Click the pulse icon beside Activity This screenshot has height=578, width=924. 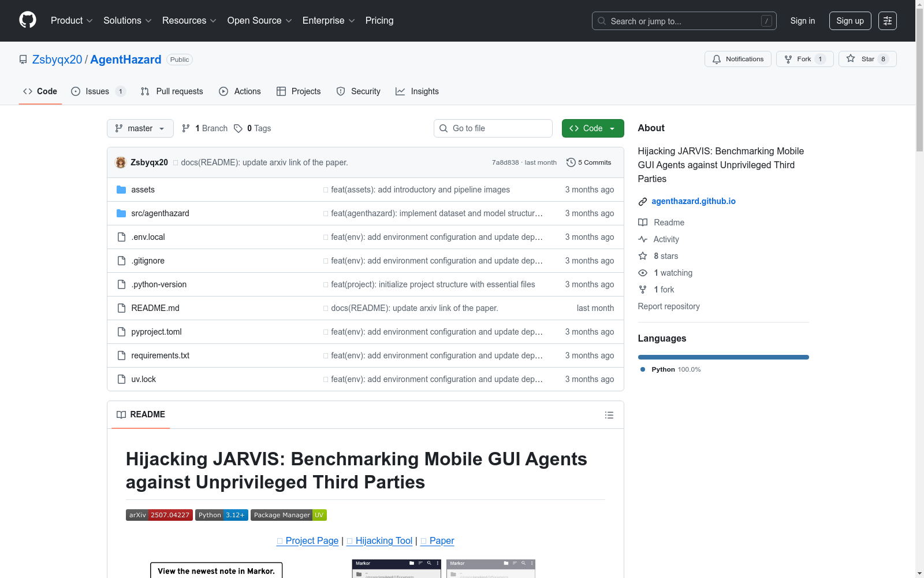[x=643, y=239]
